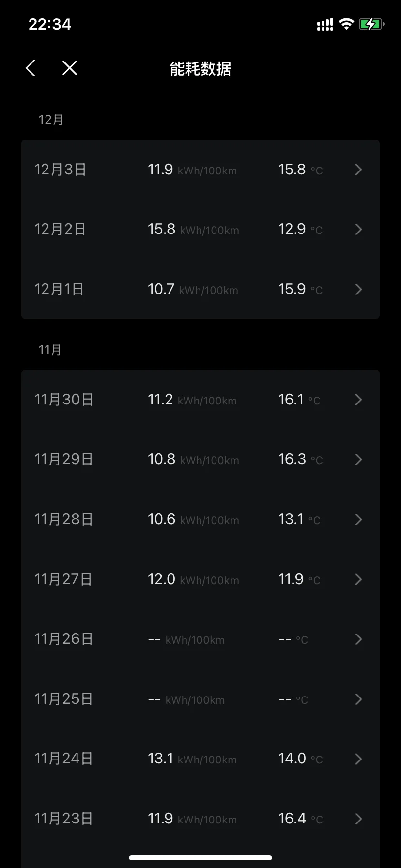Open the empty 11月26日 record
The width and height of the screenshot is (401, 868).
(200, 639)
